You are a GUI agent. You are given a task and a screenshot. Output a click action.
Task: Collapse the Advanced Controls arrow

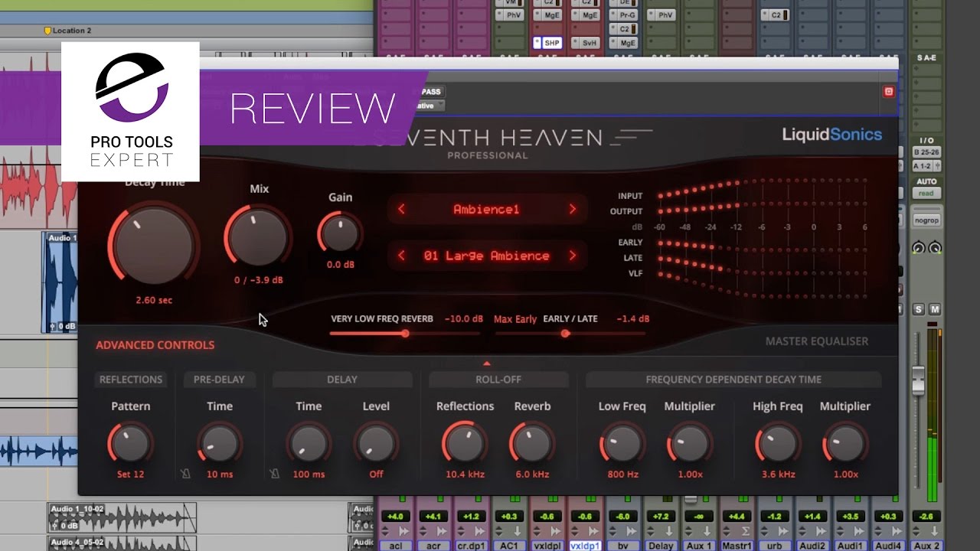[x=486, y=364]
